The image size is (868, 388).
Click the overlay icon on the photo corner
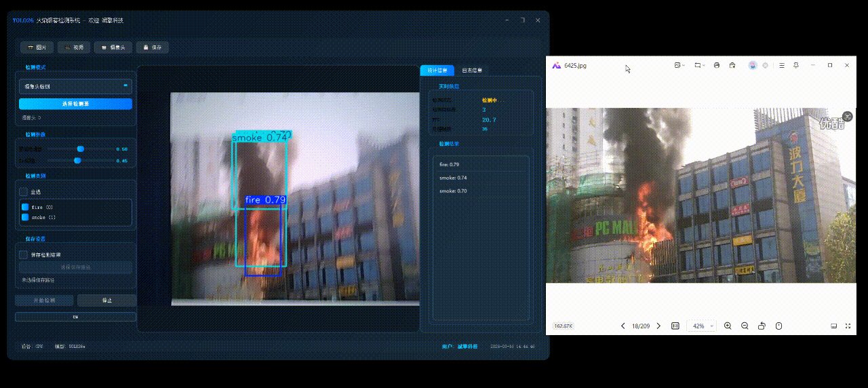[847, 116]
